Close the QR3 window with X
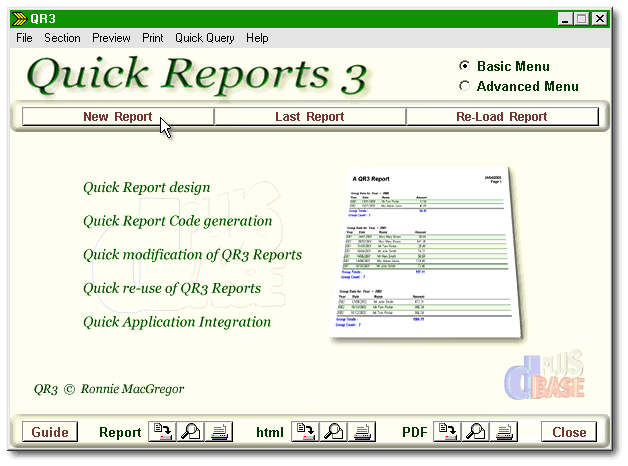The height and width of the screenshot is (466, 628). point(600,19)
